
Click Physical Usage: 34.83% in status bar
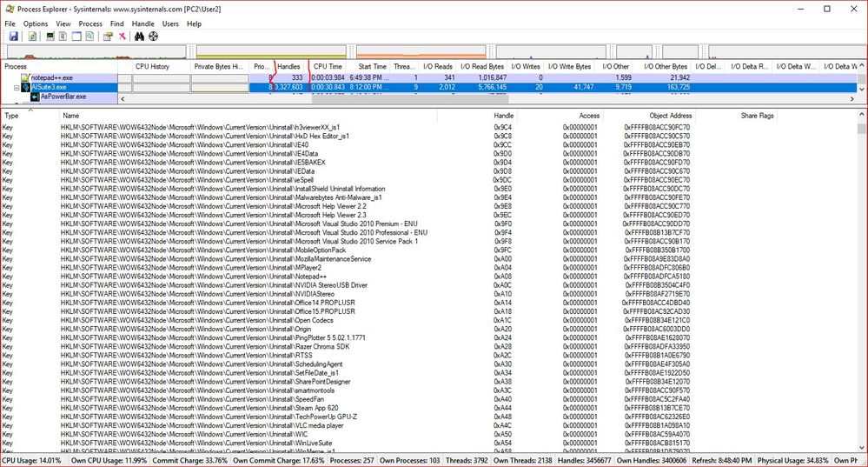792,460
